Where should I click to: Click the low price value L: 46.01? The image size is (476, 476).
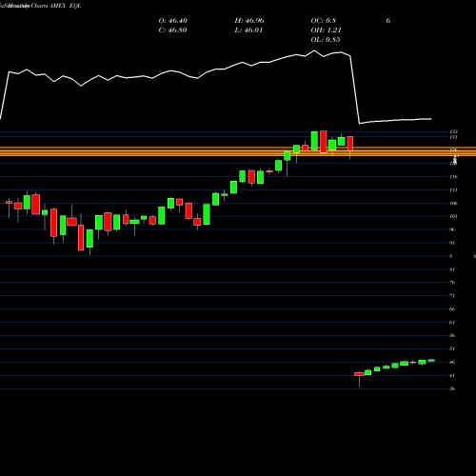point(248,30)
